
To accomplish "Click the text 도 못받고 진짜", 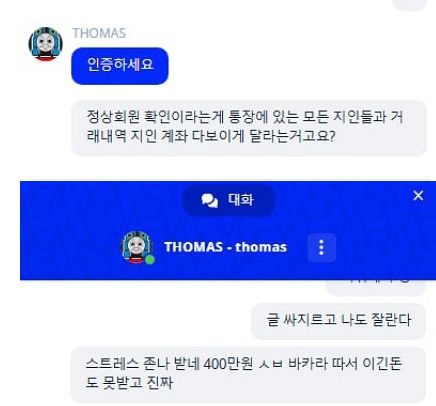I will (129, 383).
